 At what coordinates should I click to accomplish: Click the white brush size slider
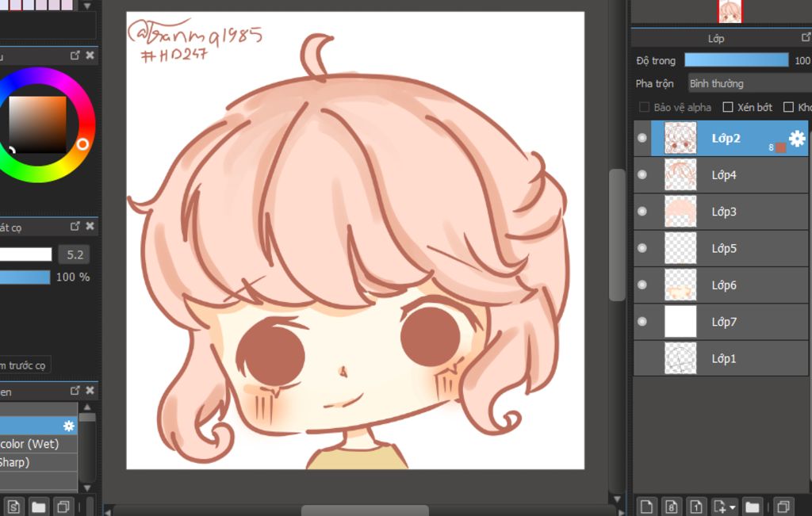click(x=26, y=254)
